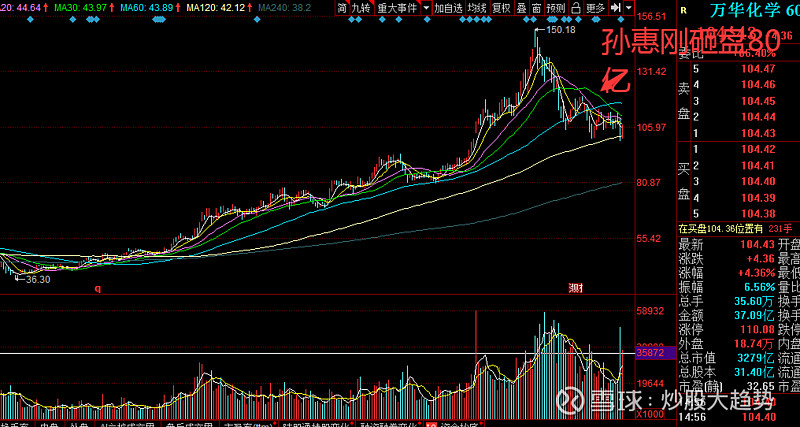800x427 pixels.
Task: Click the 振幅 amplitude value 6.56%
Action: [x=760, y=286]
